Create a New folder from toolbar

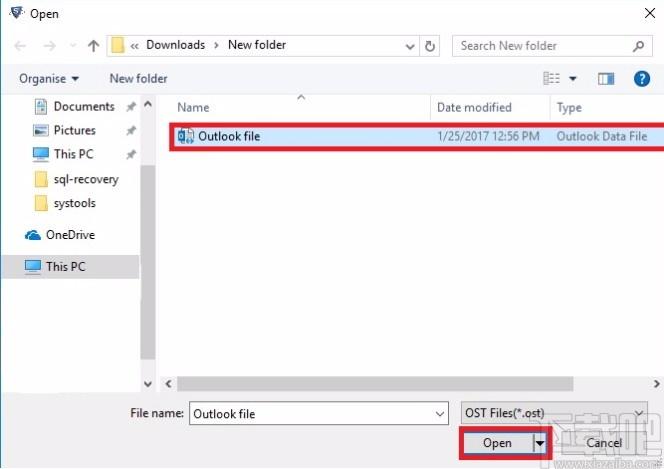(138, 79)
